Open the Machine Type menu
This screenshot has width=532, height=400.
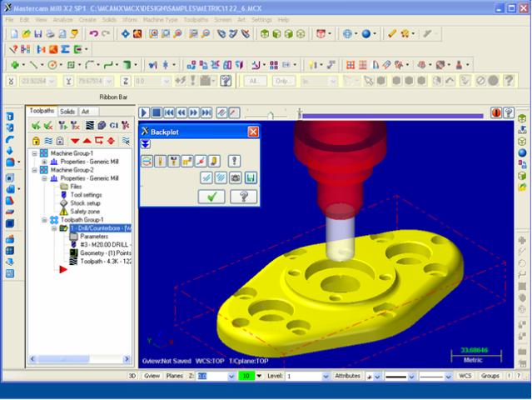160,20
